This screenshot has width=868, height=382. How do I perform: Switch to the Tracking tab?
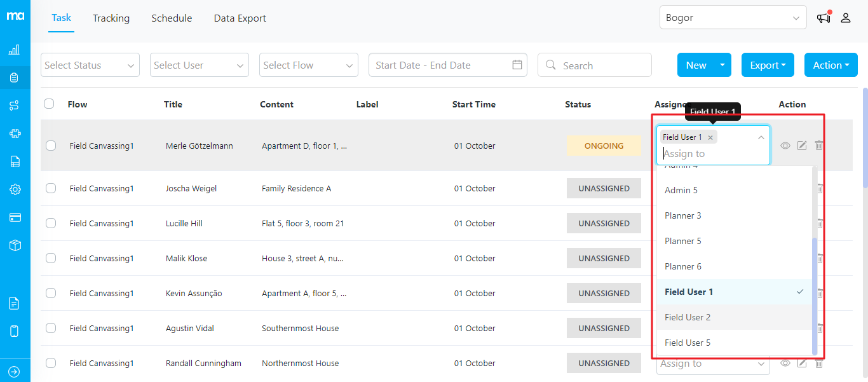[111, 18]
